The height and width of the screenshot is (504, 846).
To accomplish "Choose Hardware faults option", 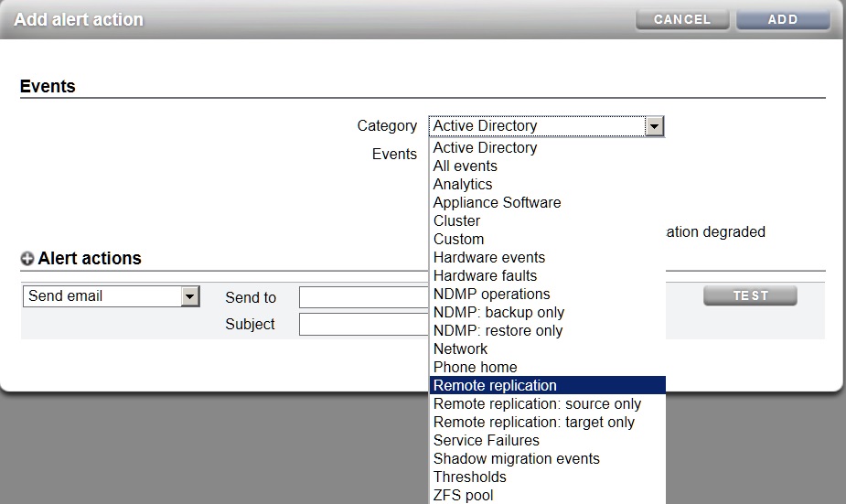I will tap(548, 275).
